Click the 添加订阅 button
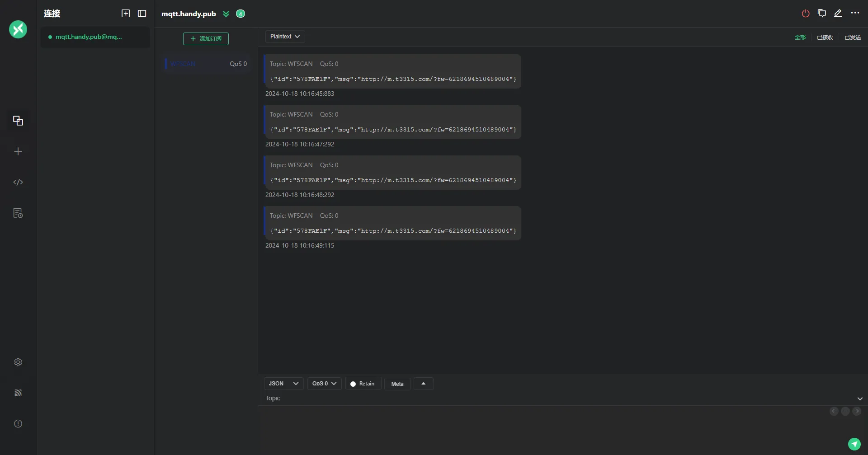Screen dimensions: 868x455 [x=206, y=39]
